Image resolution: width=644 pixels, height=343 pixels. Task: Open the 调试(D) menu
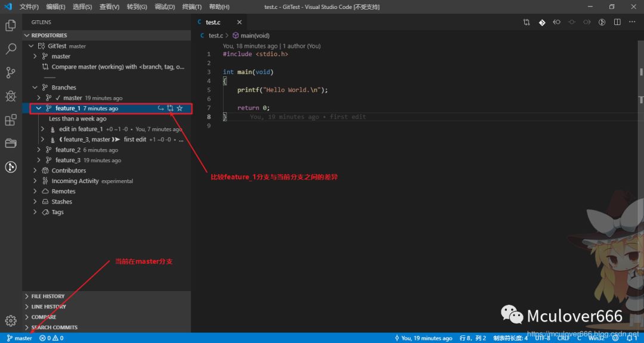(165, 7)
